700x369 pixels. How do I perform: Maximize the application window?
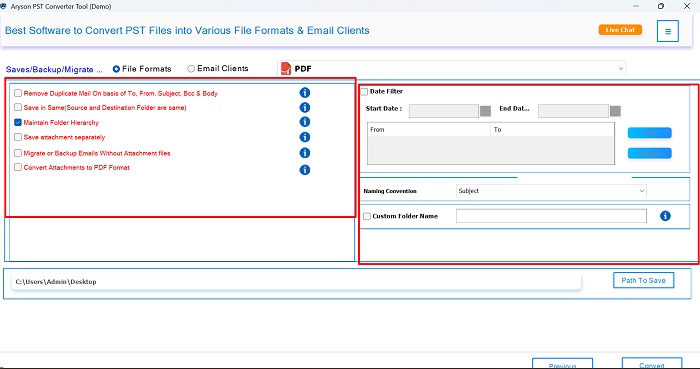pos(661,6)
